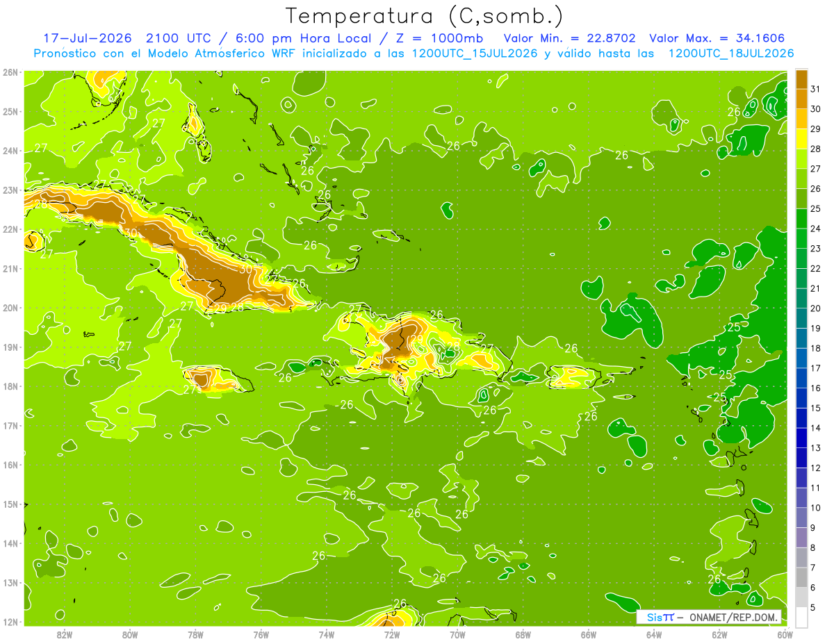
Task: Click the 31 label on the color scale
Action: (816, 89)
